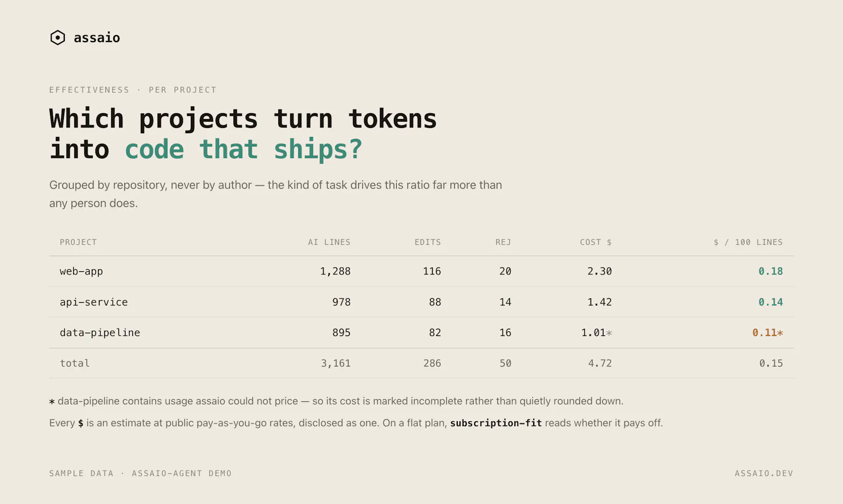Click the COST $ column header
Screen dimensions: 843x504
click(596, 242)
